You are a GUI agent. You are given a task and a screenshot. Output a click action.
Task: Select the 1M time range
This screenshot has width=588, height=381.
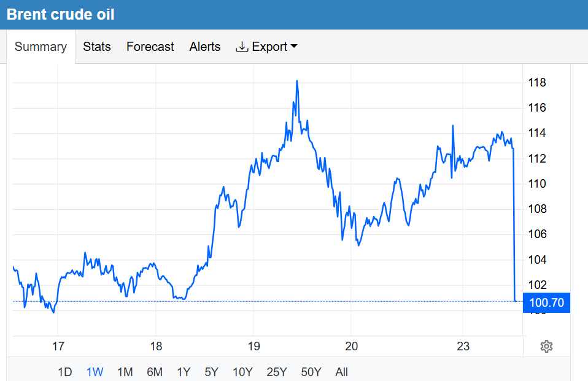(125, 372)
